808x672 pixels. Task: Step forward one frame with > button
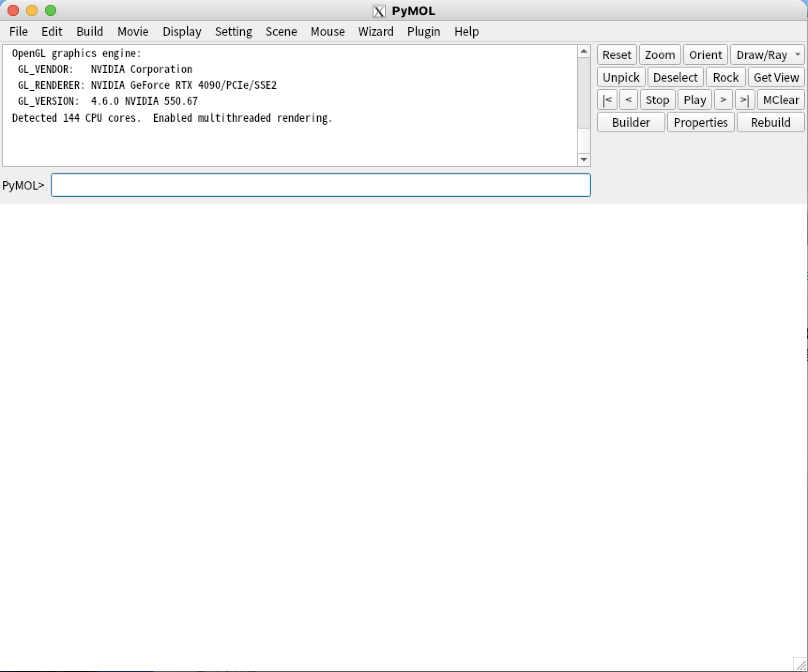click(723, 100)
